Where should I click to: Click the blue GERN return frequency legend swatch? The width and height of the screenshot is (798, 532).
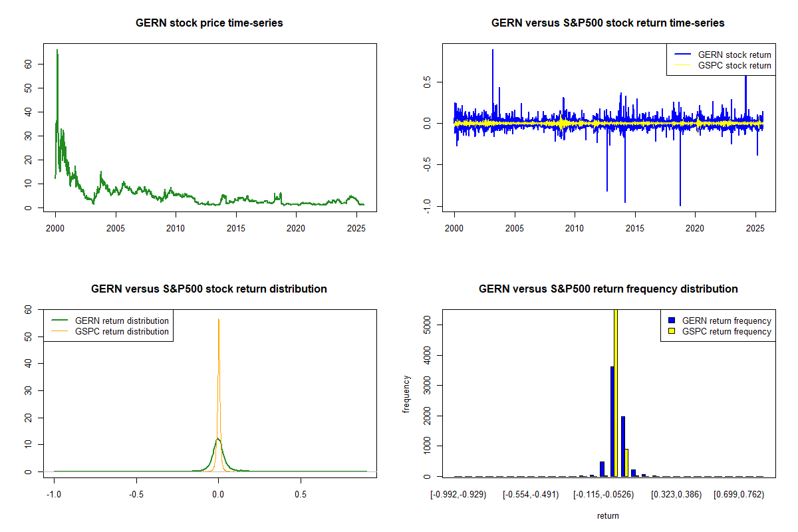(x=671, y=321)
